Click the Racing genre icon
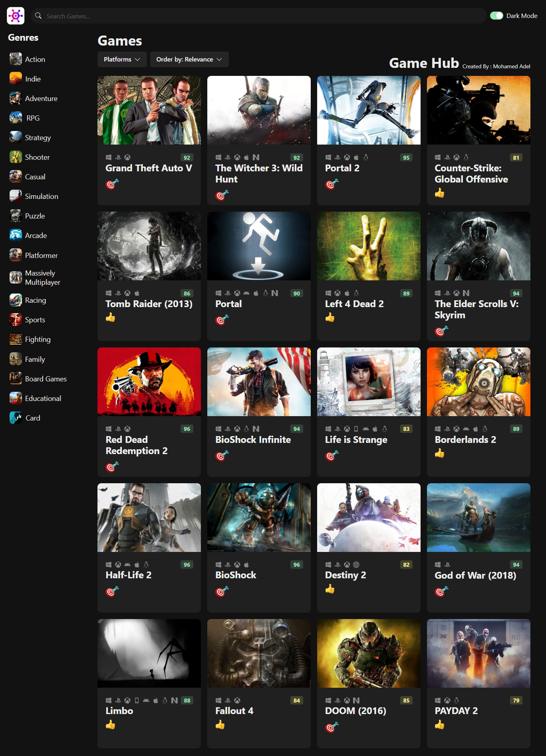The width and height of the screenshot is (546, 756). [x=16, y=300]
